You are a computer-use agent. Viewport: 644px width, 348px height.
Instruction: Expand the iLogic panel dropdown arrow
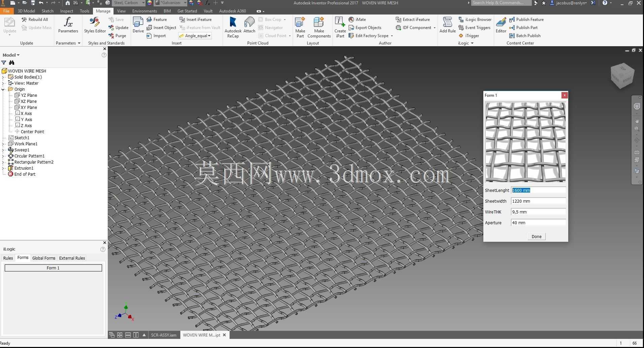tap(472, 43)
